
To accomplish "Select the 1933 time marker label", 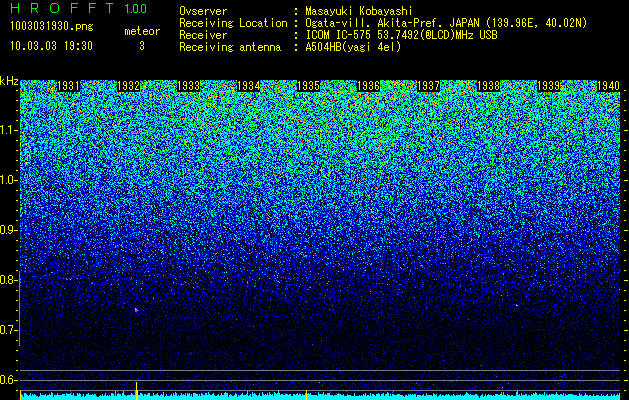I will click(x=189, y=86).
